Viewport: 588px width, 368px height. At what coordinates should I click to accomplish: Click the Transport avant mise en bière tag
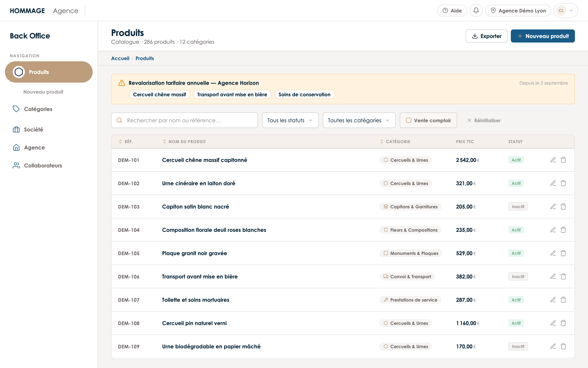click(x=232, y=94)
